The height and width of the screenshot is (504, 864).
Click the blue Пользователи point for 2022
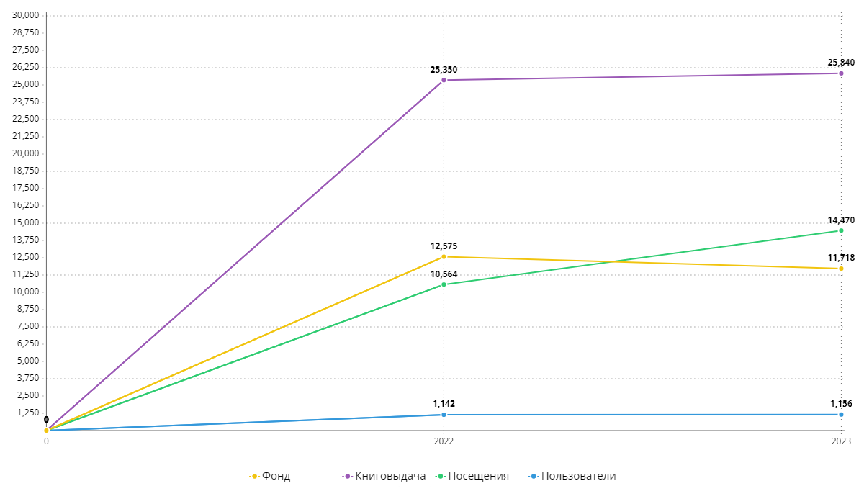pos(444,415)
